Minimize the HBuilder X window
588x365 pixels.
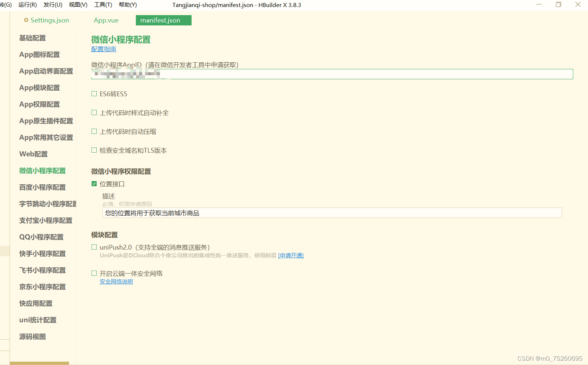point(539,4)
